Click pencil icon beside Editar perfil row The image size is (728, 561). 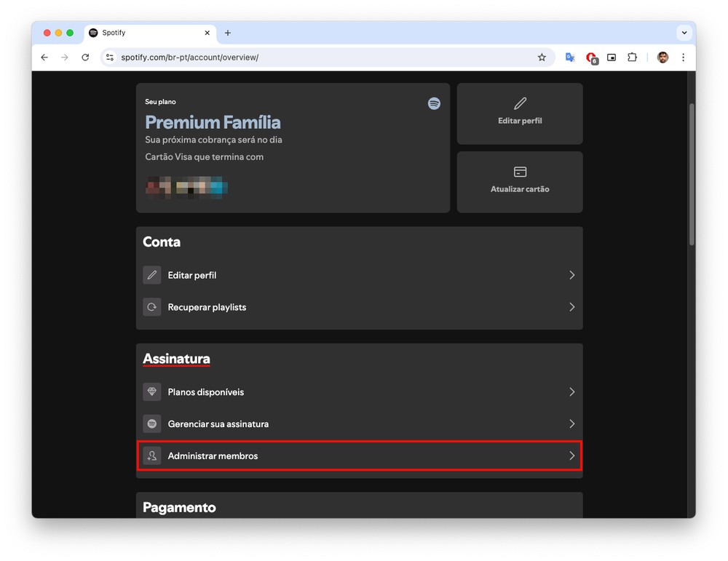point(152,275)
